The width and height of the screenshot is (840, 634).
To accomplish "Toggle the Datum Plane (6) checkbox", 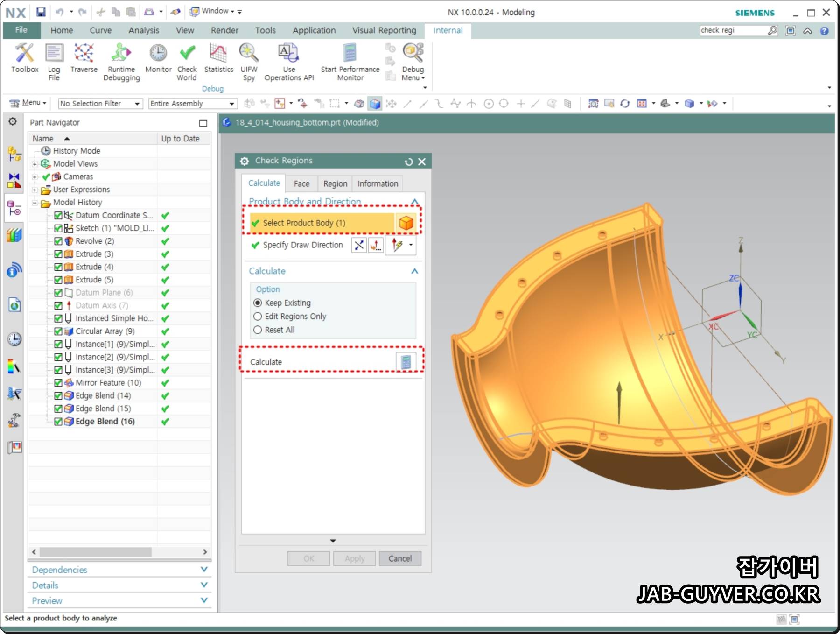I will pyautogui.click(x=58, y=293).
